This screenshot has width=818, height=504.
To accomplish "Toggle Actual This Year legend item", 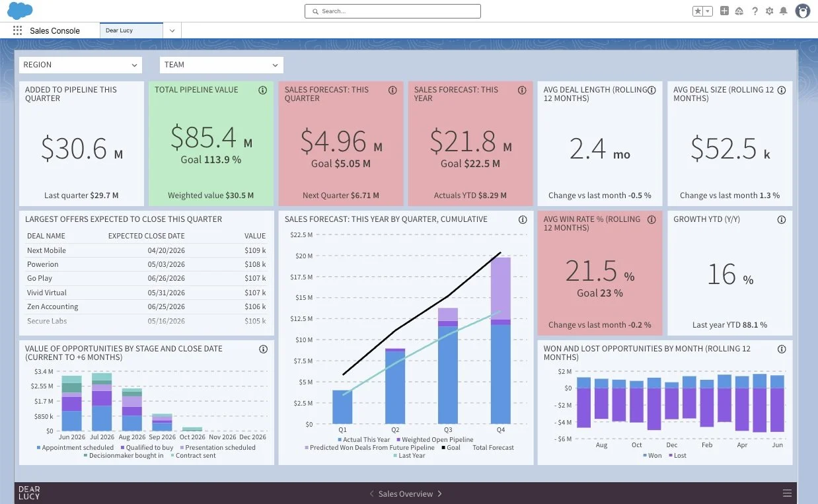I will (363, 439).
